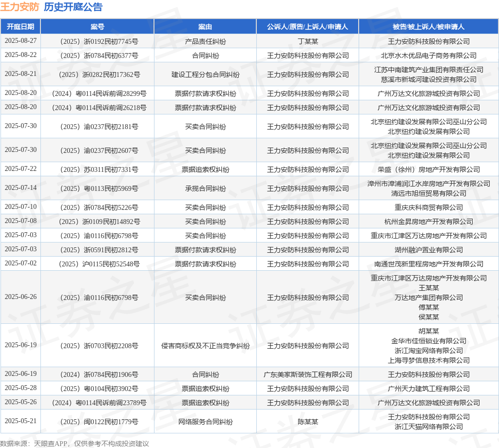Click defendant name 侯某某
The width and height of the screenshot is (499, 448).
[x=429, y=317]
